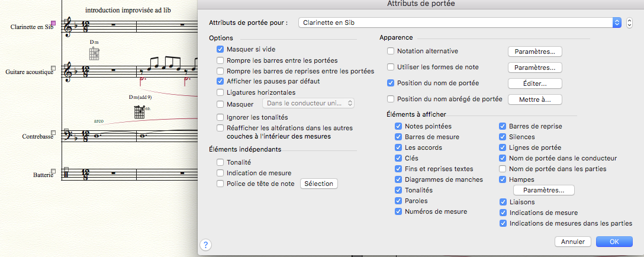Enable the Notation alternative checkbox
Viewport: 644px width, 257px height.
point(391,51)
